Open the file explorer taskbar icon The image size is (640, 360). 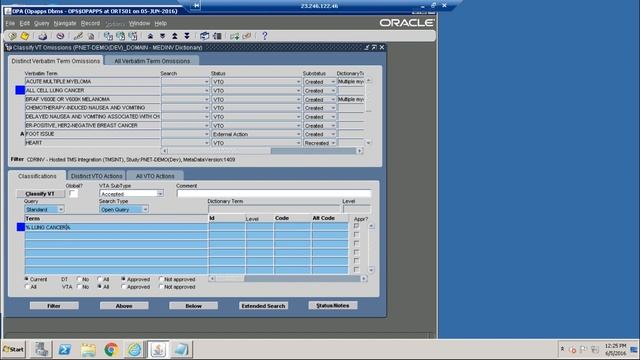(88, 349)
